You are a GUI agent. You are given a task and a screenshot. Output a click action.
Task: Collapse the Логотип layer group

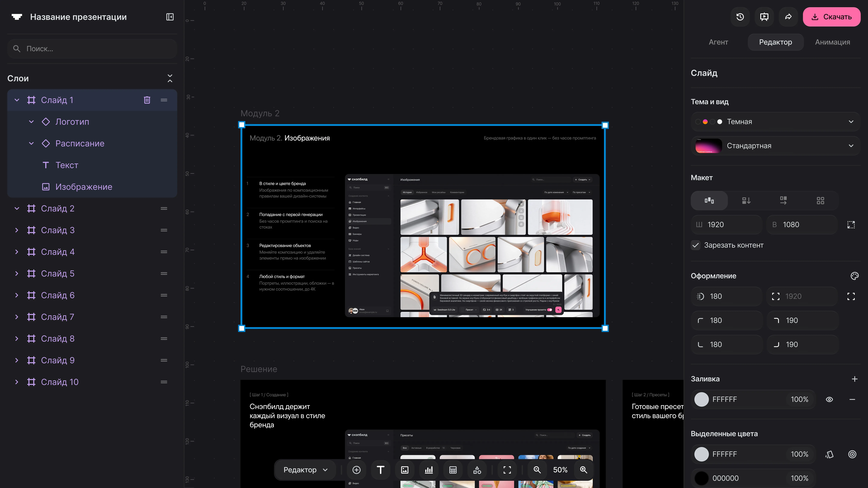click(31, 122)
